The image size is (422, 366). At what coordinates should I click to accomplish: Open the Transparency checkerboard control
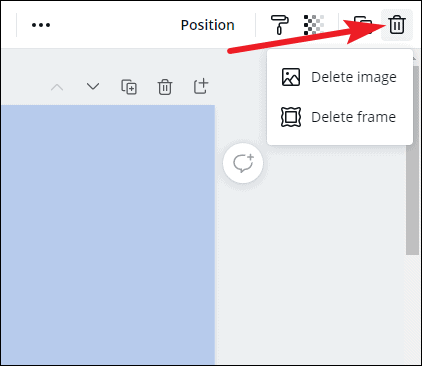[x=314, y=25]
